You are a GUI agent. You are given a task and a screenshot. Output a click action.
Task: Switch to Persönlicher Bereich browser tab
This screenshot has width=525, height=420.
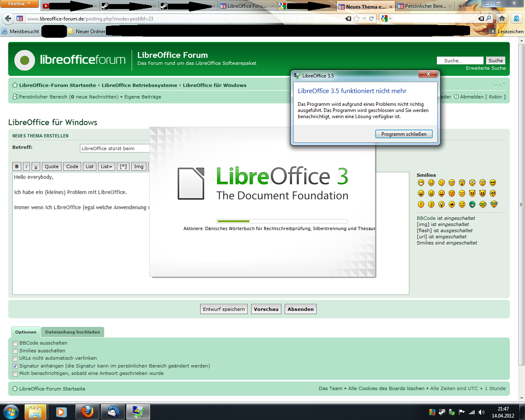pos(425,6)
